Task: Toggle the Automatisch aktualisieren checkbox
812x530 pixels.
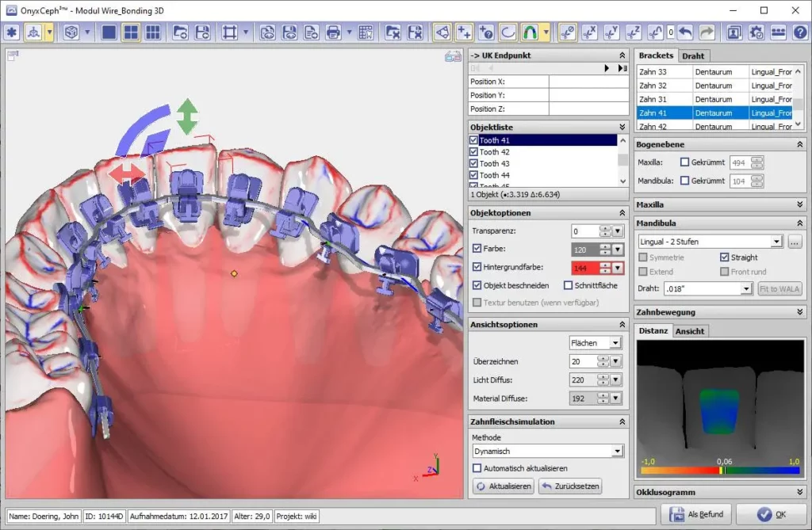Action: coord(477,468)
